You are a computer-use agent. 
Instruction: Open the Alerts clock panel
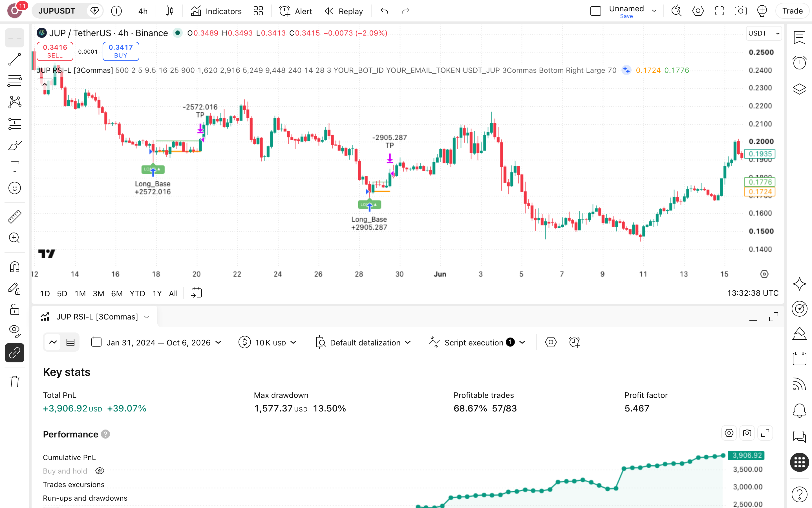(x=799, y=62)
